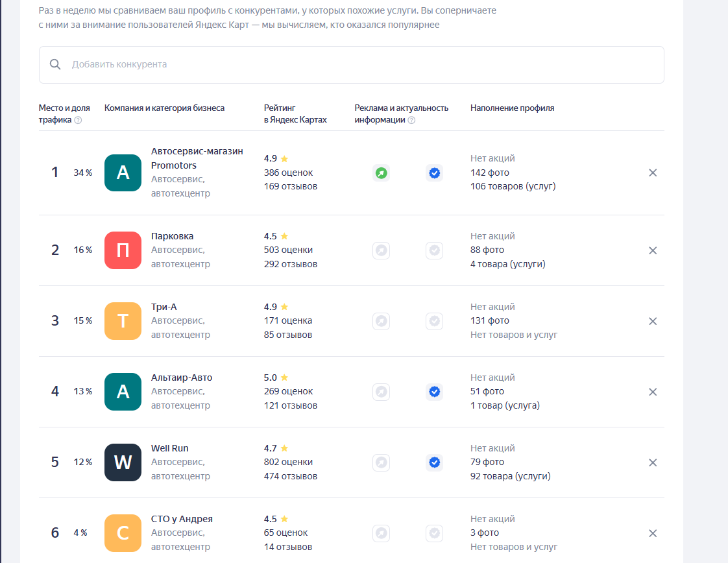The image size is (728, 563).
Task: Click the teal 'A' logo of Альтаир-Авто
Action: [123, 392]
